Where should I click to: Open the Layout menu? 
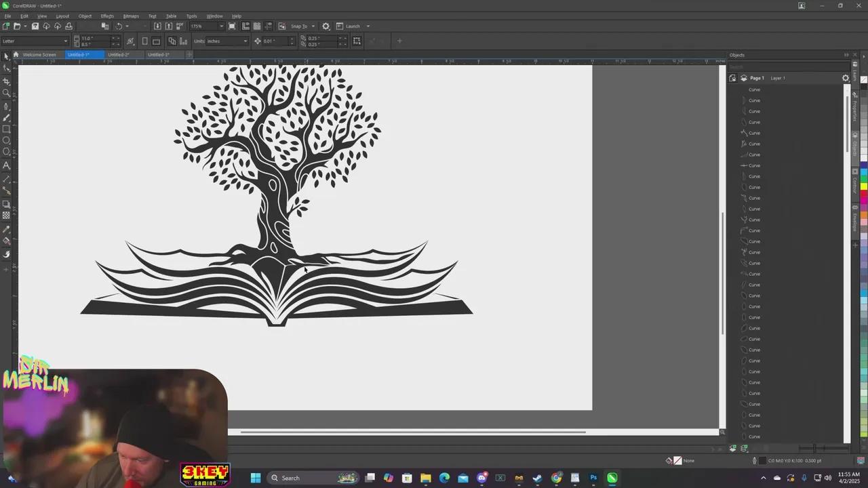[x=62, y=16]
